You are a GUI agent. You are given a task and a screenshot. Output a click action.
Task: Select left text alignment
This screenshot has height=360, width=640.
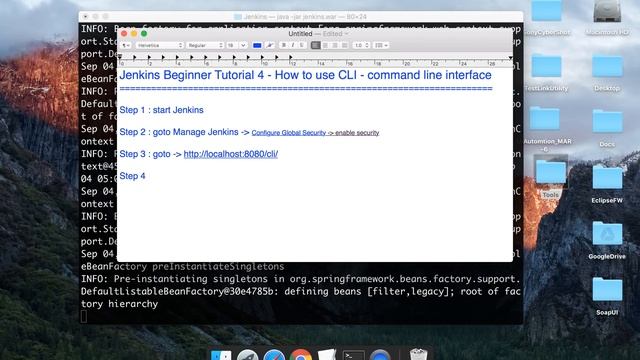(315, 45)
